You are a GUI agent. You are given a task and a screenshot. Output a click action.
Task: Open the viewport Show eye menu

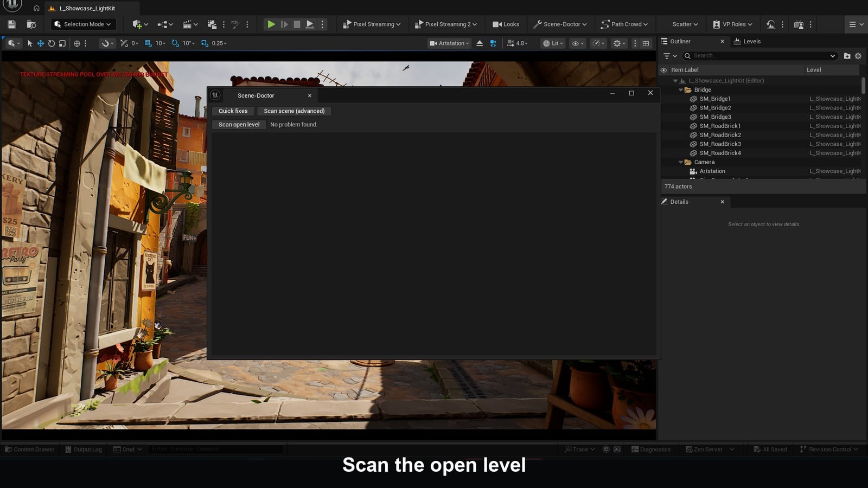577,43
